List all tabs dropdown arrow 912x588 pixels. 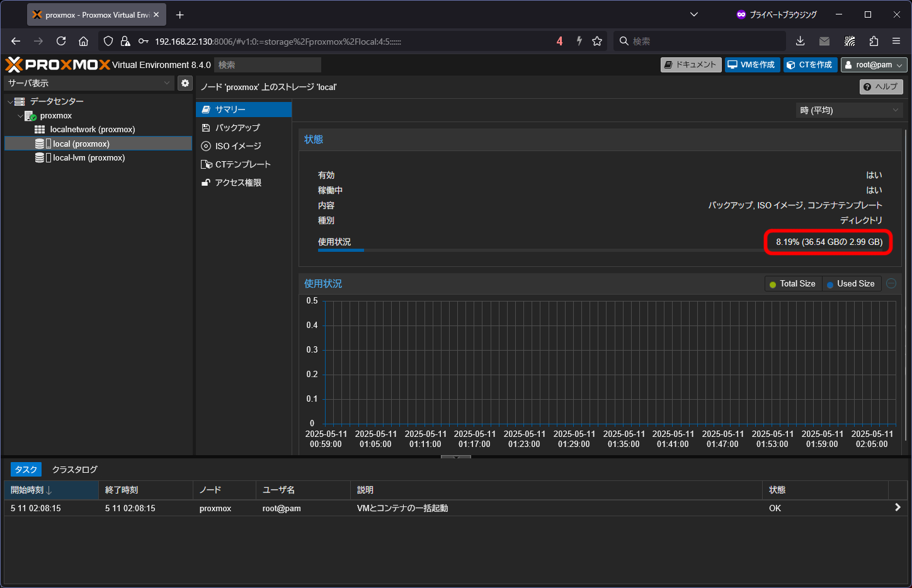694,14
